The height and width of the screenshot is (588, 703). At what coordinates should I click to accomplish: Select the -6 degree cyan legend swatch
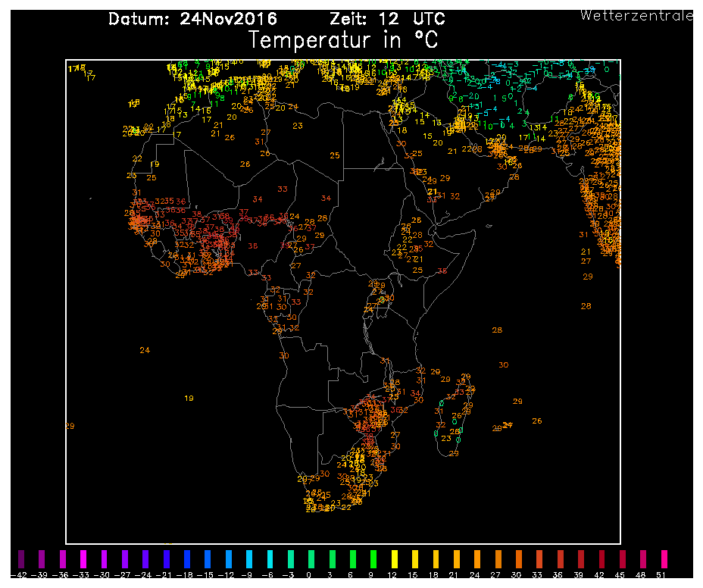pos(270,559)
